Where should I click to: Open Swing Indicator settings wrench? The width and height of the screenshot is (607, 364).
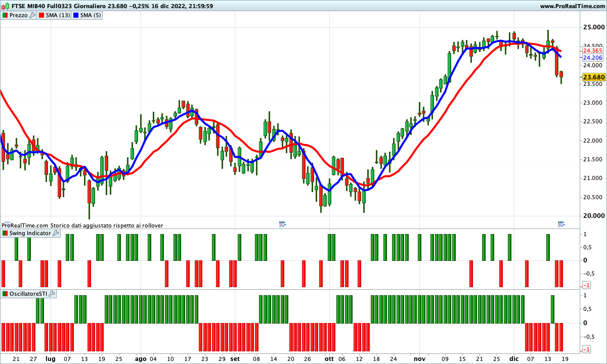pyautogui.click(x=56, y=233)
